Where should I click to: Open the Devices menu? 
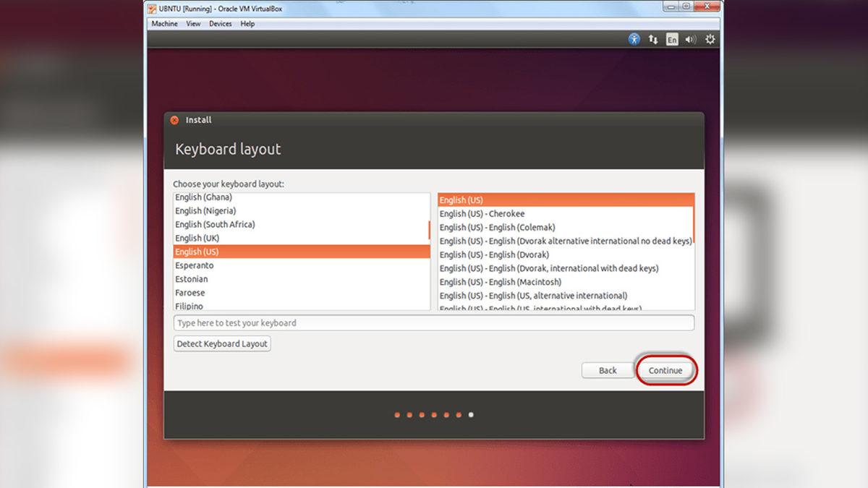coord(220,23)
